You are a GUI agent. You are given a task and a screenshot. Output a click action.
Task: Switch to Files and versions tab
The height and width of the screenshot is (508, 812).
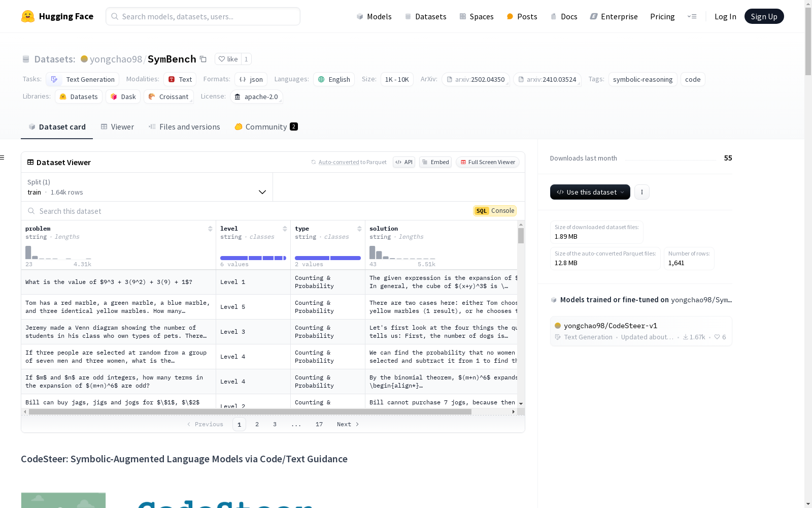(x=184, y=127)
